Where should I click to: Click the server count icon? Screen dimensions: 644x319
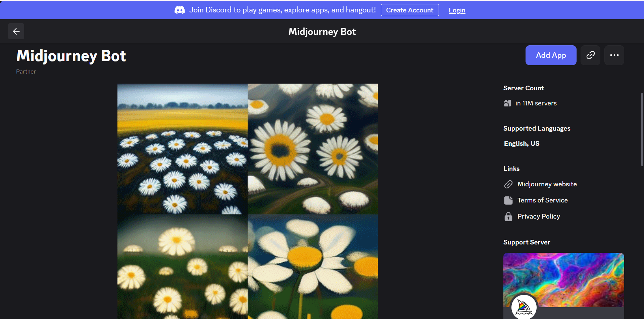[x=507, y=103]
